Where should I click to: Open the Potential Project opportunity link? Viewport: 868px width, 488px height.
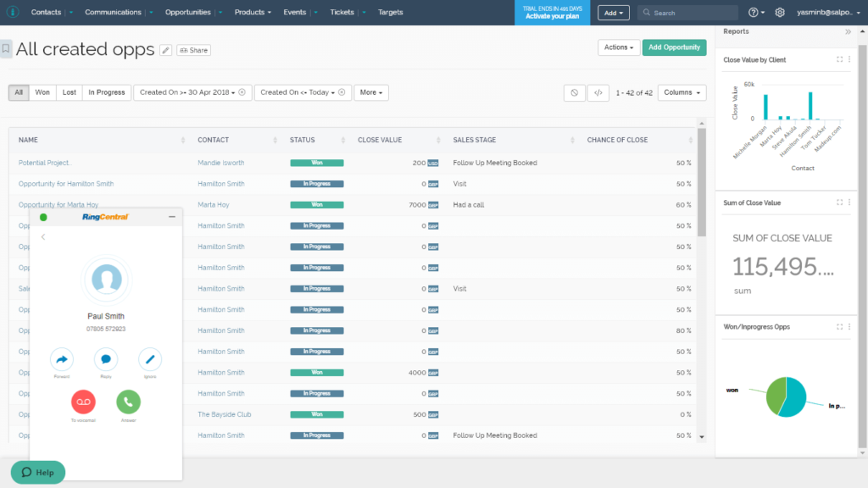click(45, 163)
